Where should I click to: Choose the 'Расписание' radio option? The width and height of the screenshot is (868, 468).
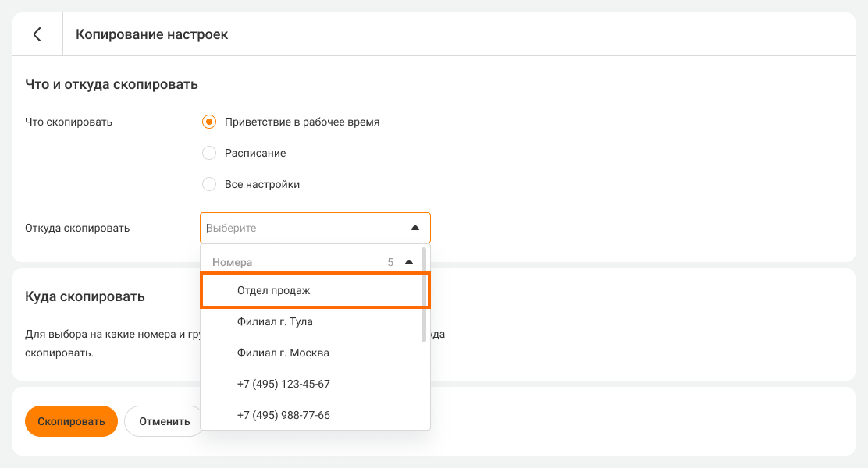tap(209, 153)
